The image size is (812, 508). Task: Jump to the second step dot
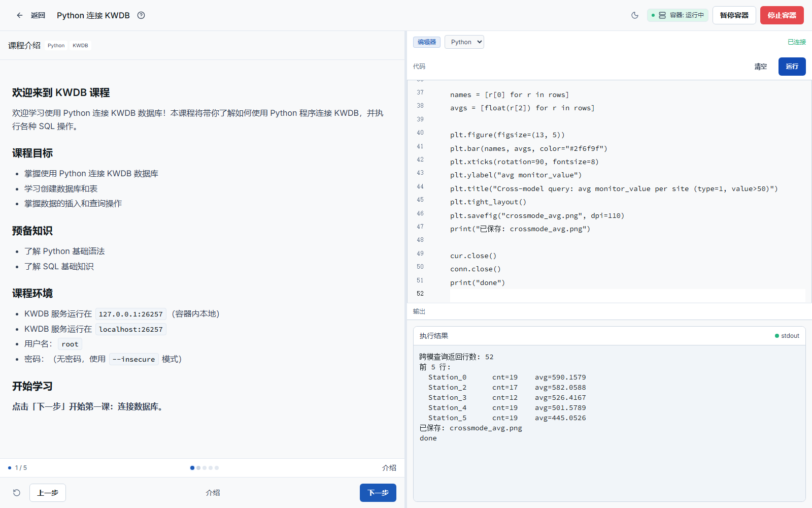198,468
